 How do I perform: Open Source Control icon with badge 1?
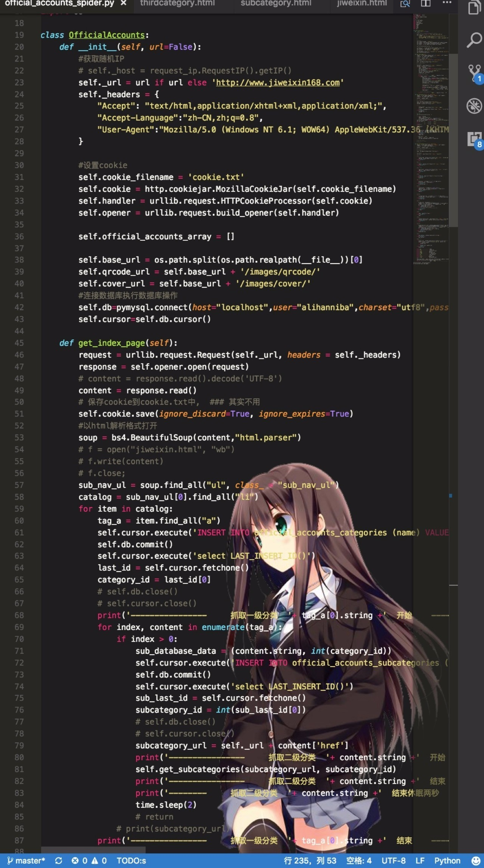pos(475,73)
